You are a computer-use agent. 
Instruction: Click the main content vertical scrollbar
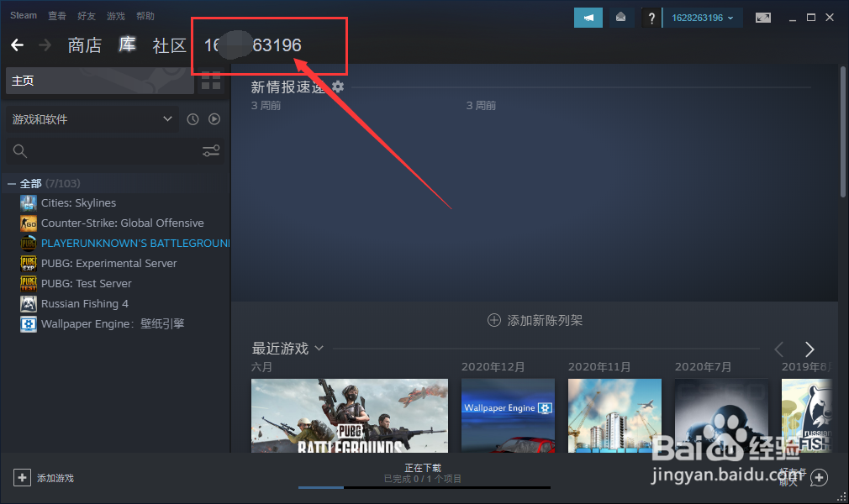(x=842, y=132)
